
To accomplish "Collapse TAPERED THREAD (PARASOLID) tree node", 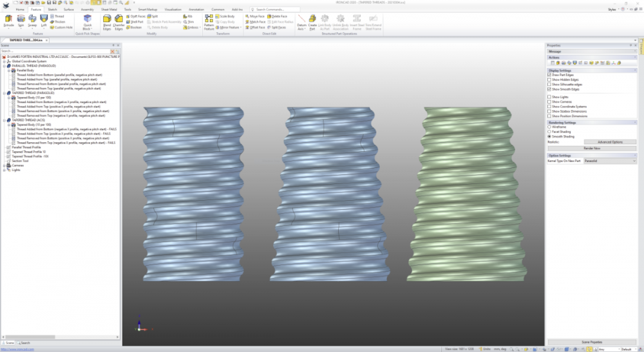I will pos(4,93).
